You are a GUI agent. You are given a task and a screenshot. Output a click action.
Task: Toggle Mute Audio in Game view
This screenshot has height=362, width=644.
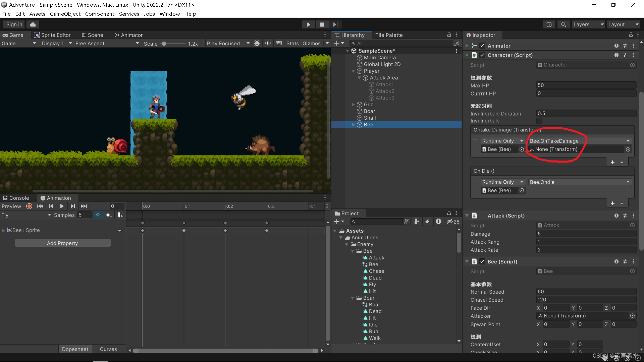(268, 43)
